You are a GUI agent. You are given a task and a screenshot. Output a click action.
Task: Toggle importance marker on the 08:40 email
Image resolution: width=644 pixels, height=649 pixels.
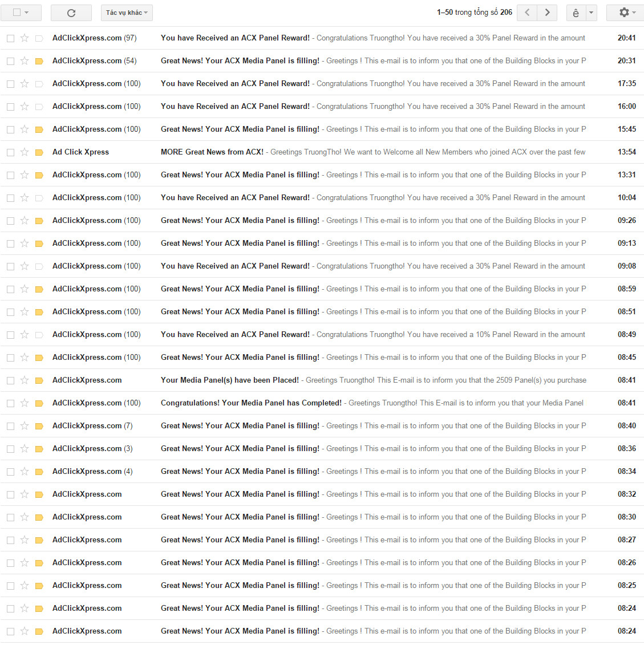click(39, 426)
